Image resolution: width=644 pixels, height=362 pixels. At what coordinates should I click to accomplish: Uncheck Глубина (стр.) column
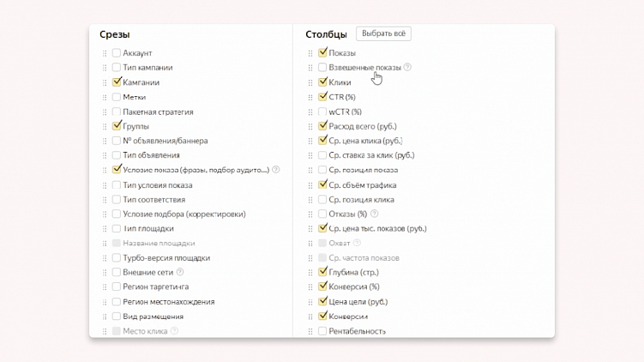pos(322,272)
